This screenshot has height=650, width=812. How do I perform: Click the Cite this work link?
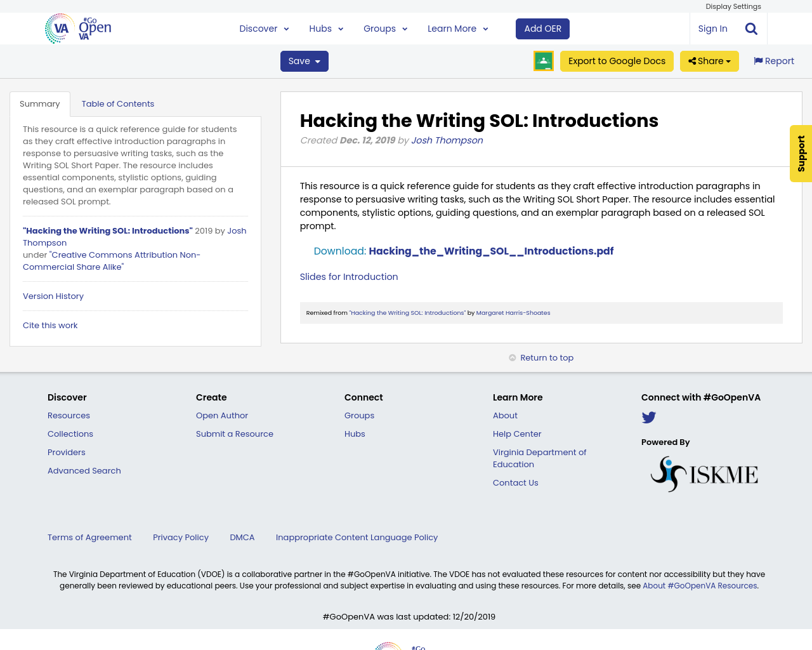pos(50,325)
